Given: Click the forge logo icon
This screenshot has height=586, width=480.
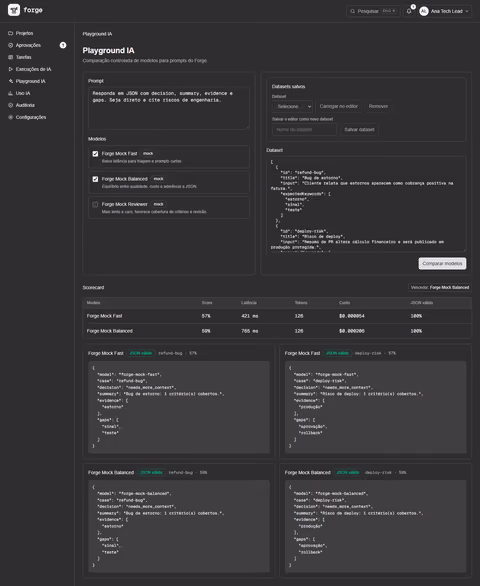Looking at the screenshot, I should tap(14, 10).
